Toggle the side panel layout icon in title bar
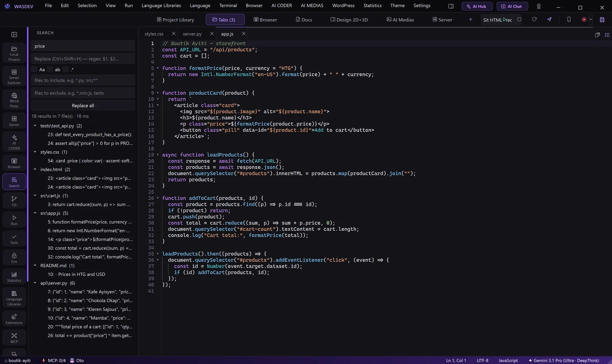Screen dimensions: 612x364 coord(451,6)
